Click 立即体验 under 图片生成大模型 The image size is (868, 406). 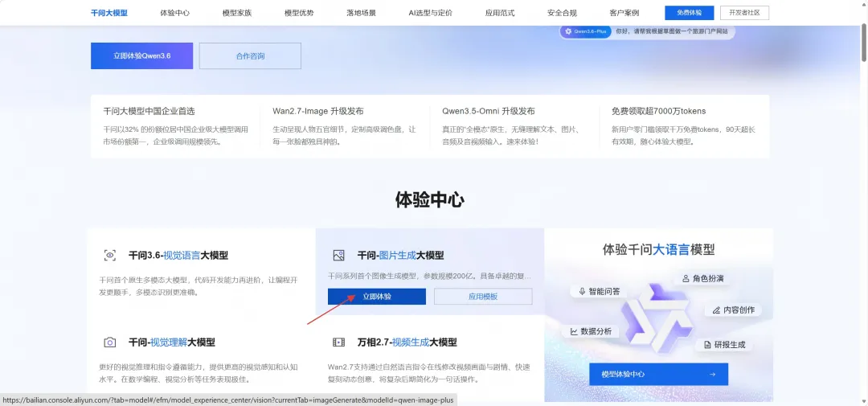377,297
